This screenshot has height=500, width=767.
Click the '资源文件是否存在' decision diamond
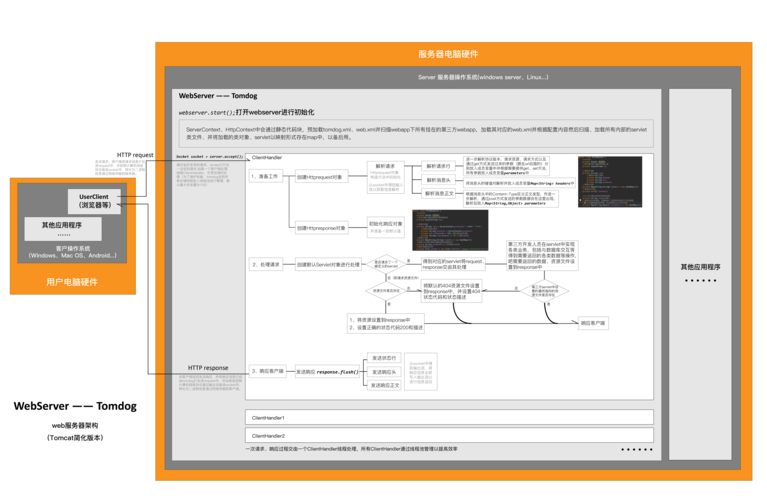tap(386, 291)
